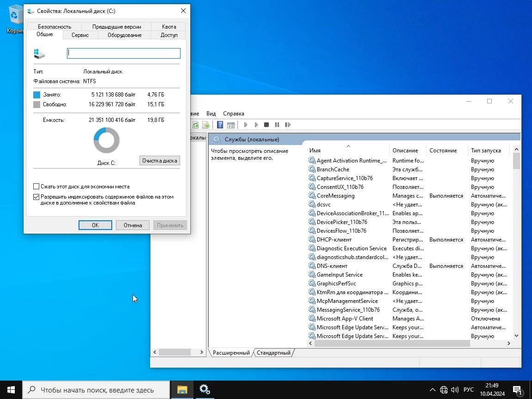This screenshot has width=532, height=399.
Task: Open the Вид menu in Services
Action: point(211,114)
